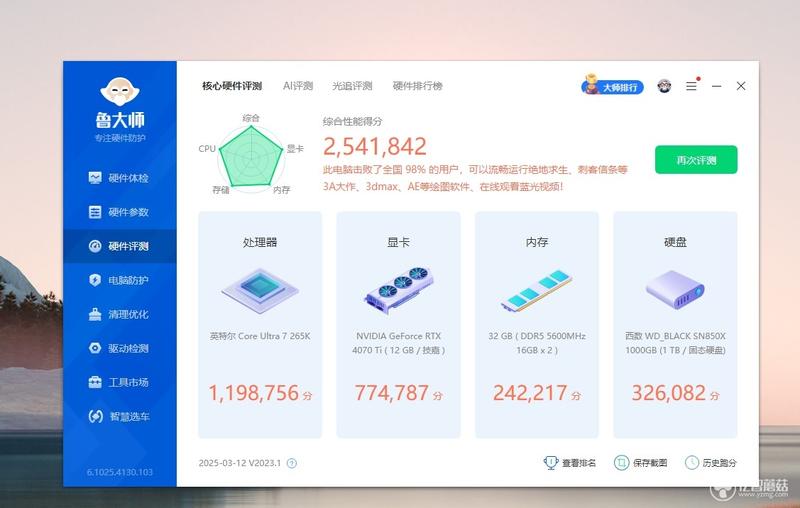
Task: Click the 硬件评测 gauge icon
Action: pyautogui.click(x=95, y=246)
